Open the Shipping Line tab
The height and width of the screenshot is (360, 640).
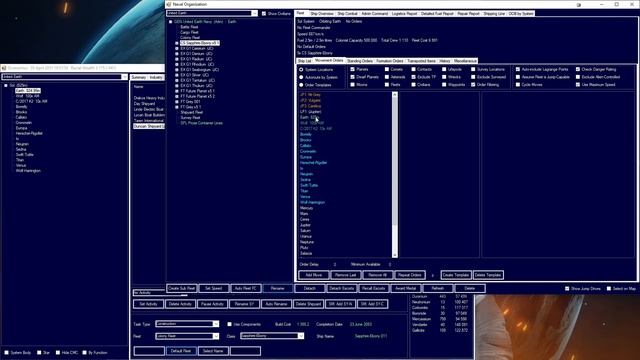click(494, 13)
